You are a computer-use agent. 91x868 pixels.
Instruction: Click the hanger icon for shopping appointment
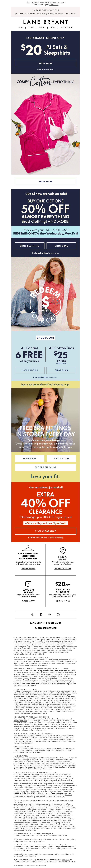[x=28, y=548]
